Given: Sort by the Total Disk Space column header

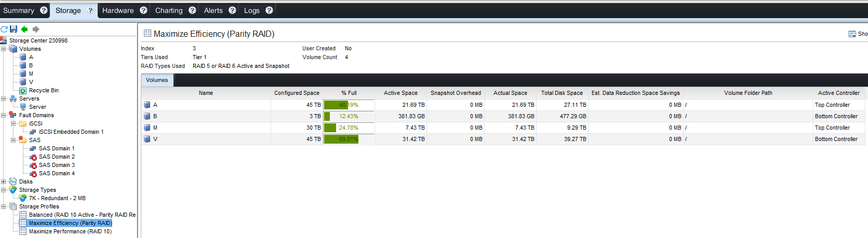Looking at the screenshot, I should 562,93.
